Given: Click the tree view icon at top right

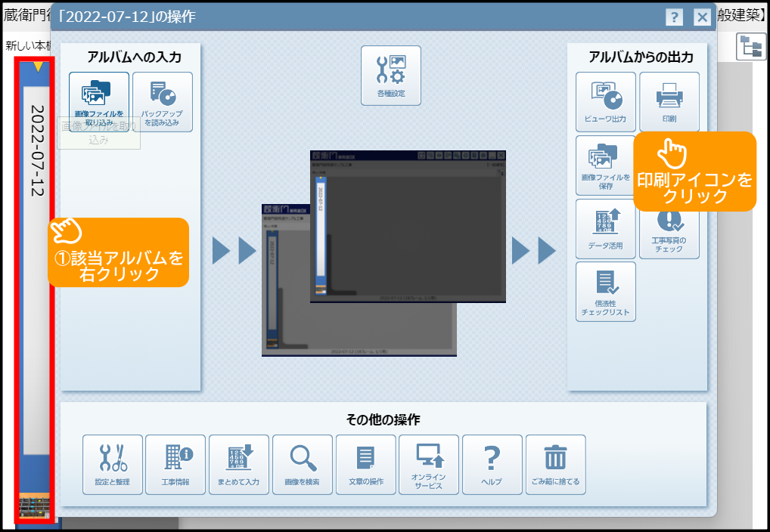Looking at the screenshot, I should point(751,47).
